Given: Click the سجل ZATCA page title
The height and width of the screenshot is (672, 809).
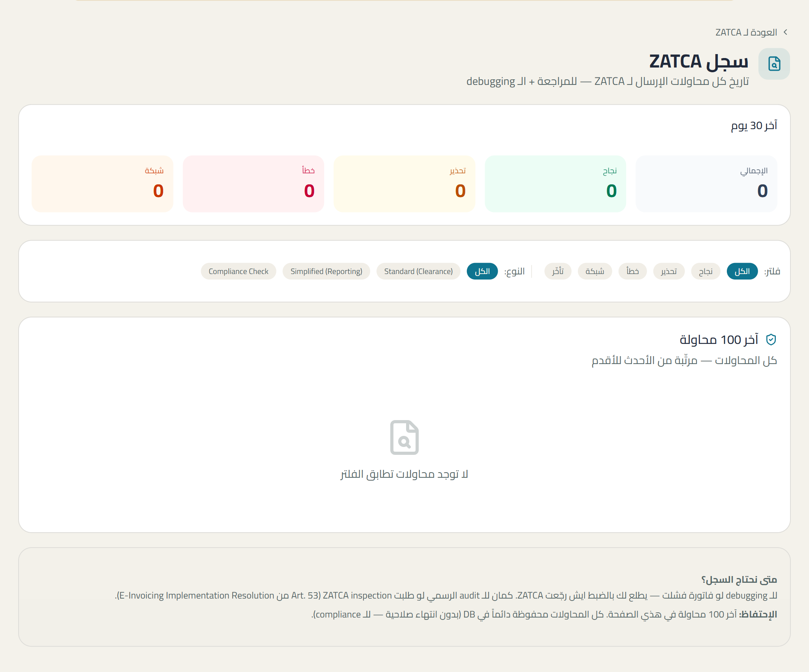Looking at the screenshot, I should coord(699,62).
